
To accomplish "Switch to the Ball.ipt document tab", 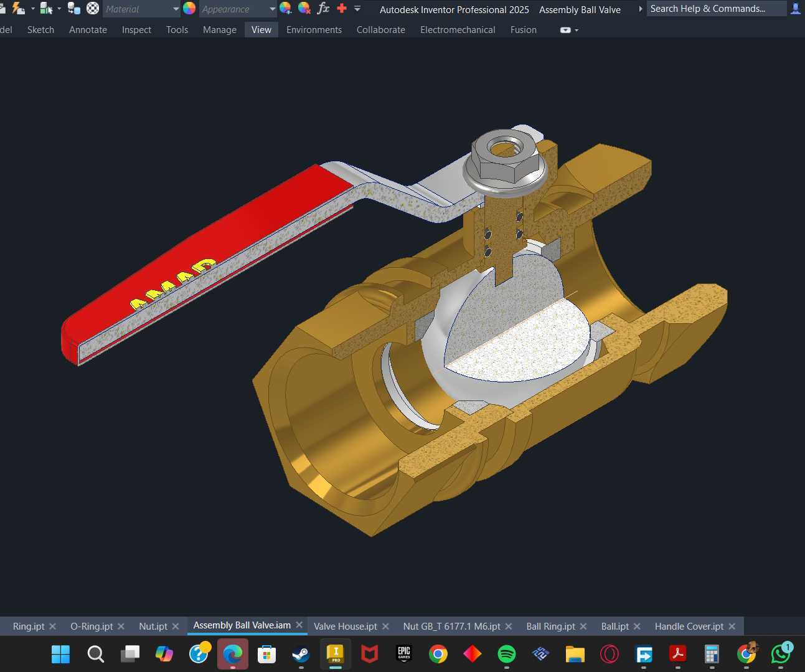I will pyautogui.click(x=615, y=627).
